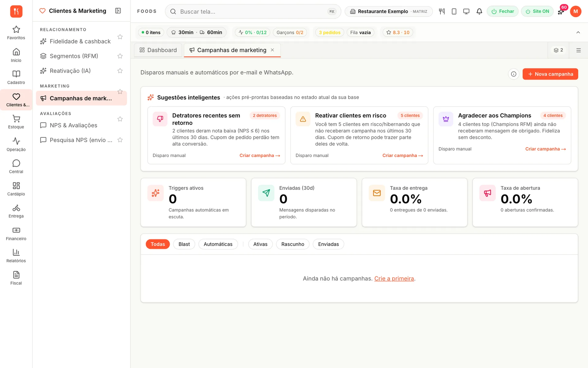Open user avatar M menu

(x=575, y=11)
